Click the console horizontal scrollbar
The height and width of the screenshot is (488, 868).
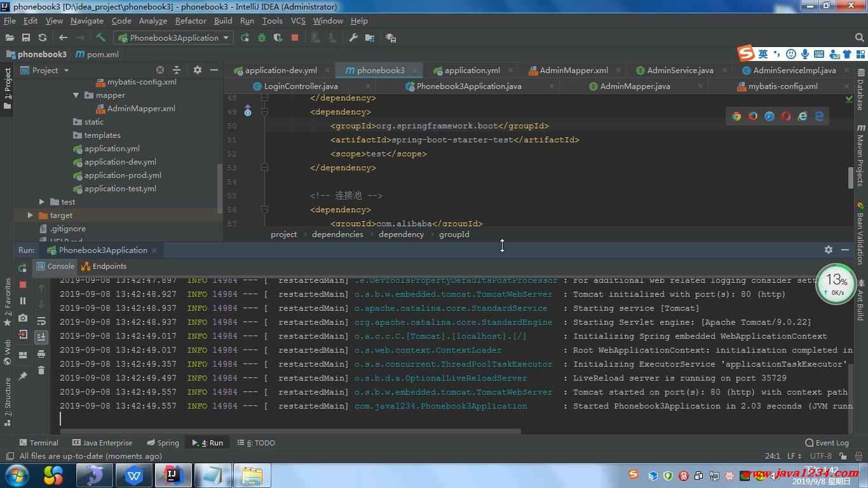[290, 431]
